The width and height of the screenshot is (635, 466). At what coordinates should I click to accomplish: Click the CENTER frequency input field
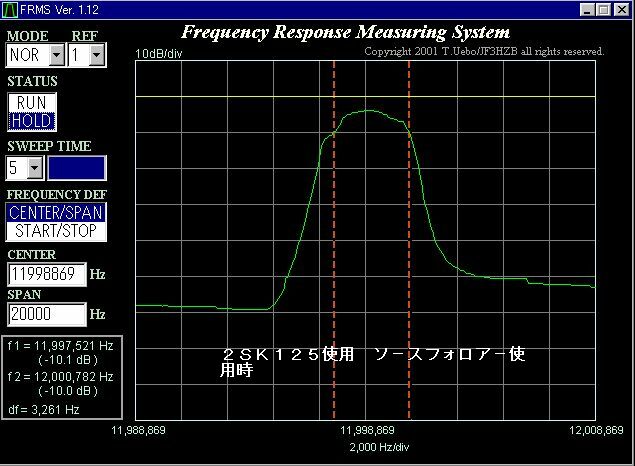coord(47,274)
